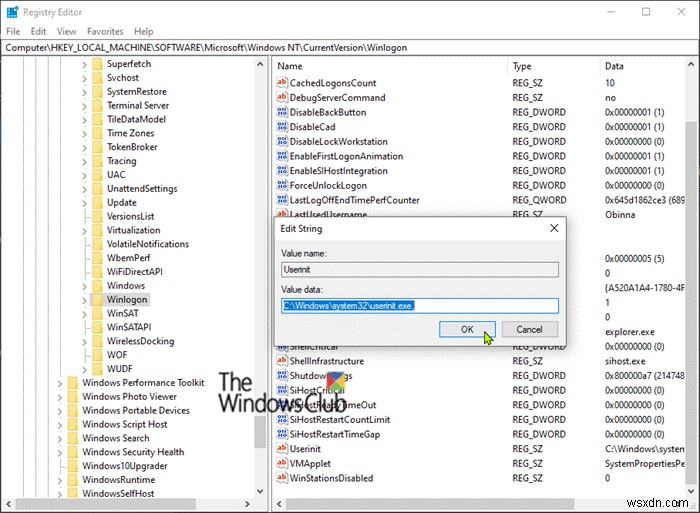Select the WinSATAPI key
700x513 pixels.
click(129, 327)
